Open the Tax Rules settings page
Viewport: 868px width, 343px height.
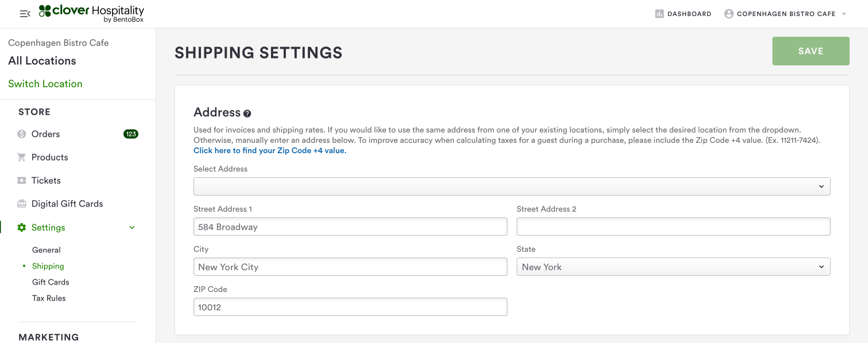coord(49,298)
